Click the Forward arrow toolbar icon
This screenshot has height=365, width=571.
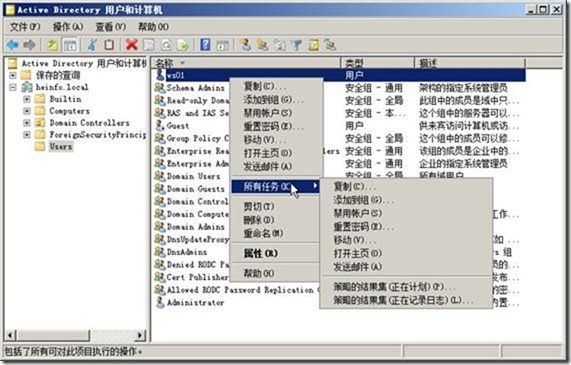point(29,45)
